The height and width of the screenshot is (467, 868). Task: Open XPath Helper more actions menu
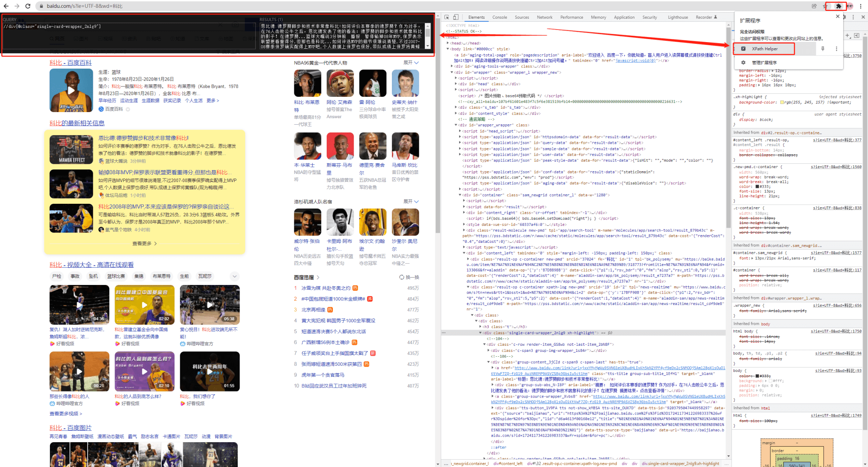coord(836,49)
